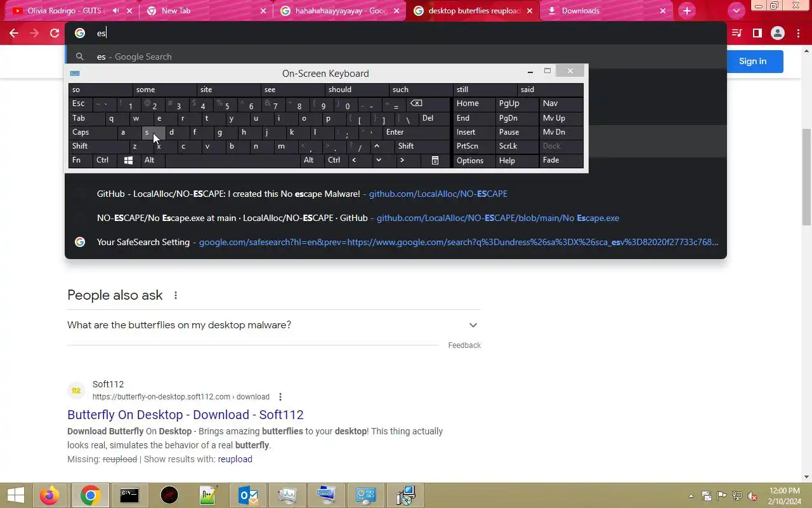This screenshot has width=812, height=508.
Task: Click the Windows logo key
Action: coord(128,161)
